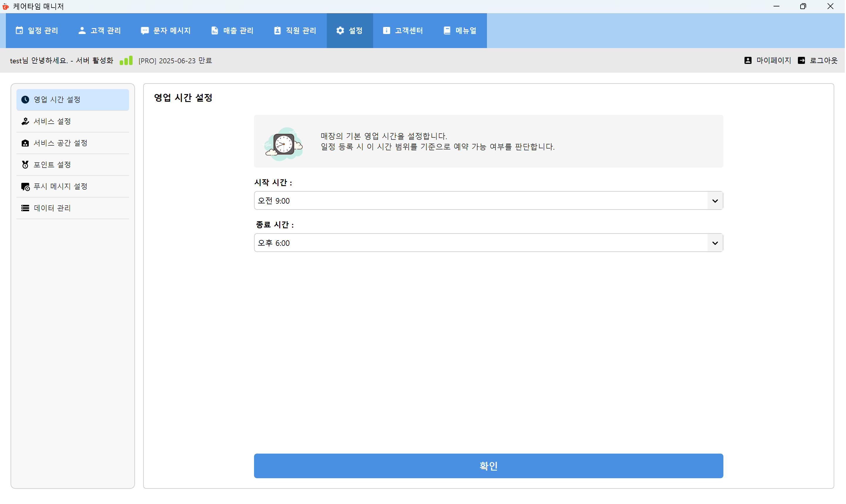This screenshot has width=846, height=504.
Task: Open 푸시 메시지 설정 settings
Action: [x=60, y=186]
